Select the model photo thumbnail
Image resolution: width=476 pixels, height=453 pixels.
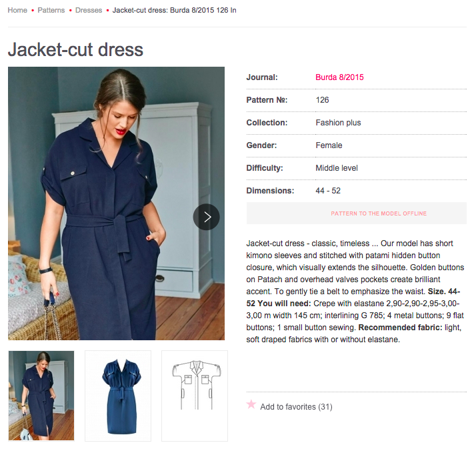(x=41, y=396)
